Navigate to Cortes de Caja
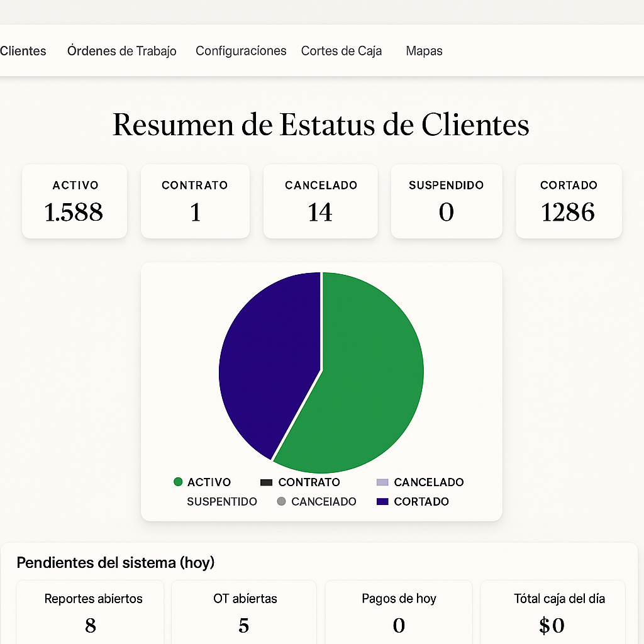This screenshot has height=644, width=644. (341, 51)
